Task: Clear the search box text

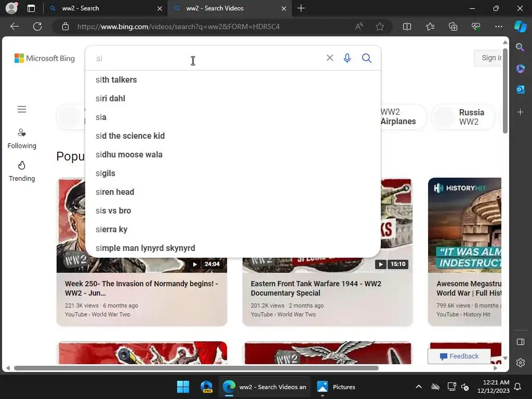Action: point(329,58)
